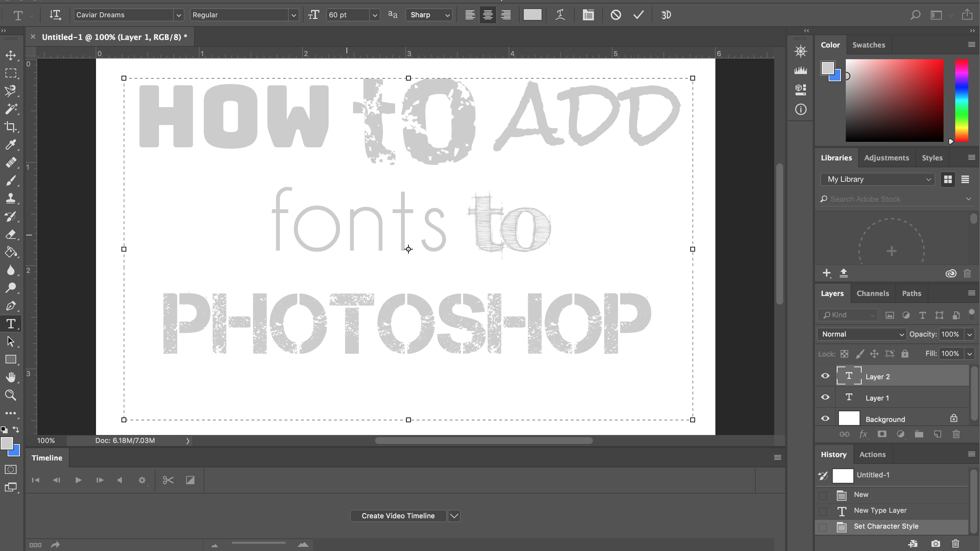Expand the font style dropdown
The image size is (980, 551).
293,15
